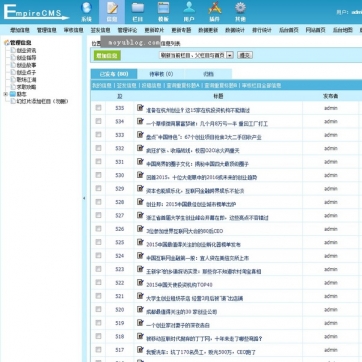Click the edit icon in row ID 521
Image resolution: width=362 pixels, height=362 pixels.
[140, 296]
